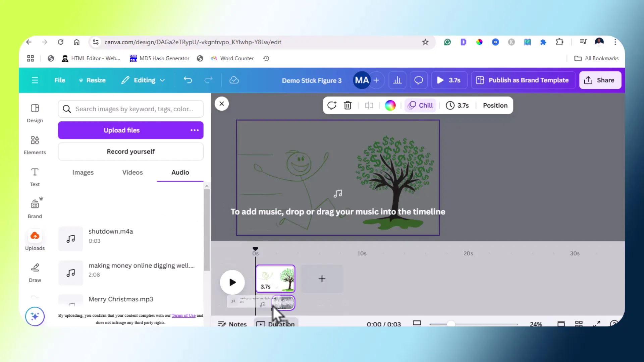Add a new page to timeline
644x362 pixels.
click(322, 279)
